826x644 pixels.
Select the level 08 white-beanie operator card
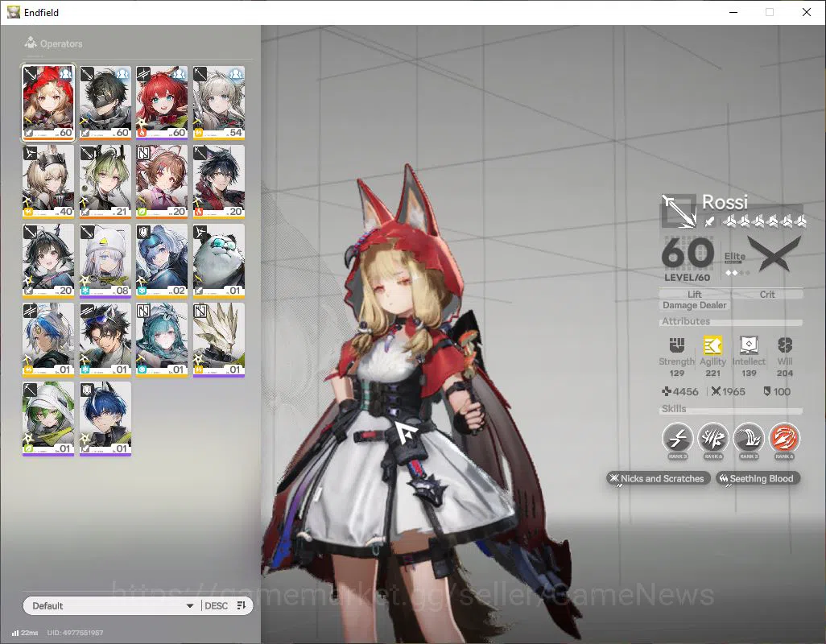105,261
